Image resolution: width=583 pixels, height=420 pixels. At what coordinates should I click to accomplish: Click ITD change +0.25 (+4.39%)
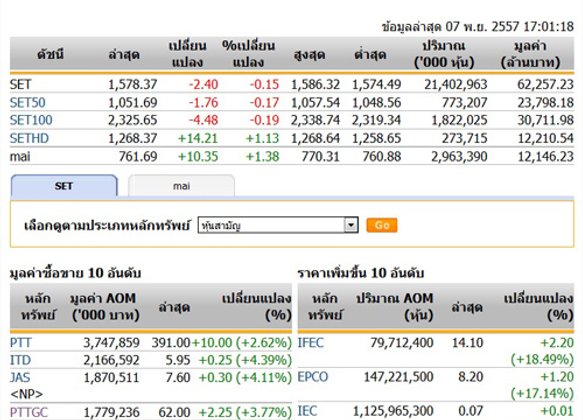(245, 360)
